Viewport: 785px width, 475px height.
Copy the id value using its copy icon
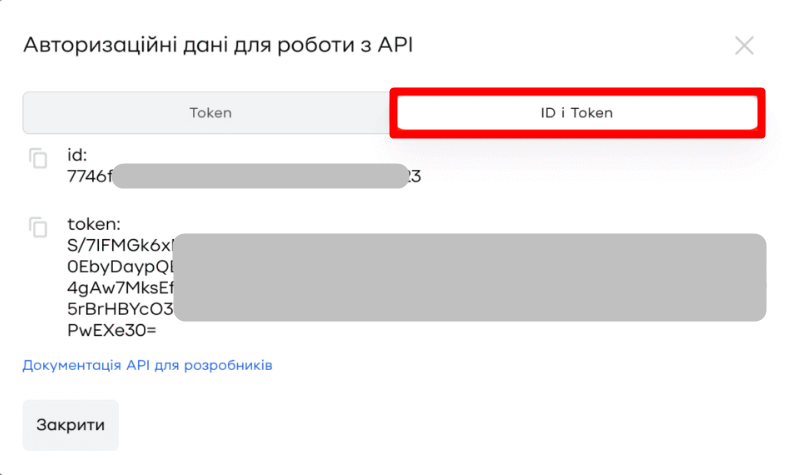tap(38, 158)
